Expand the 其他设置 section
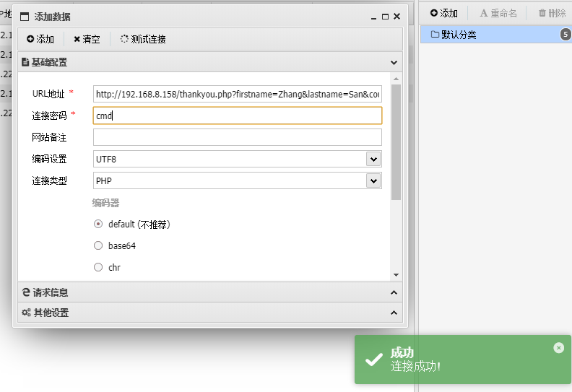Screen dimensions: 572x392 [394, 313]
